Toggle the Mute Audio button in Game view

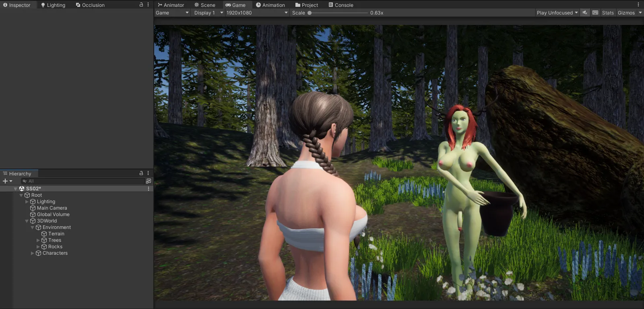[x=585, y=13]
